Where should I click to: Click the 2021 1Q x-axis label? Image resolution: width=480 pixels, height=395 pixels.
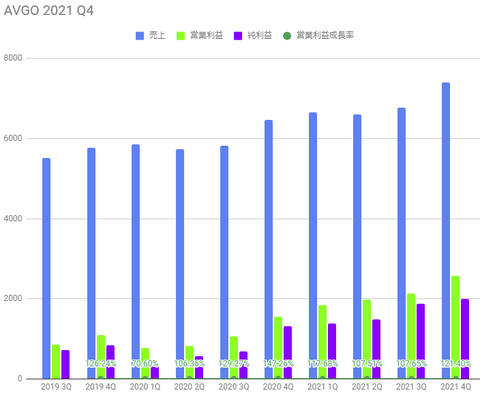point(322,387)
